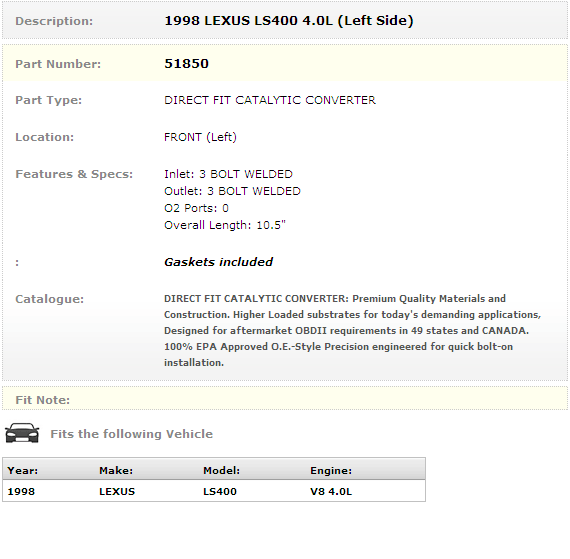The image size is (570, 559).
Task: Click the O2 Ports: 0 spec line
Action: (196, 208)
